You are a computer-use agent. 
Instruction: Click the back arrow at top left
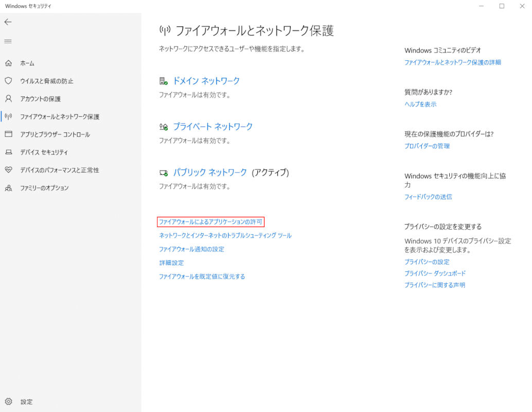click(x=8, y=22)
